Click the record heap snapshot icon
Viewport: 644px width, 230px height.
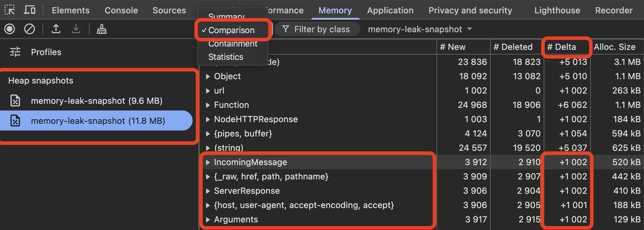10,29
